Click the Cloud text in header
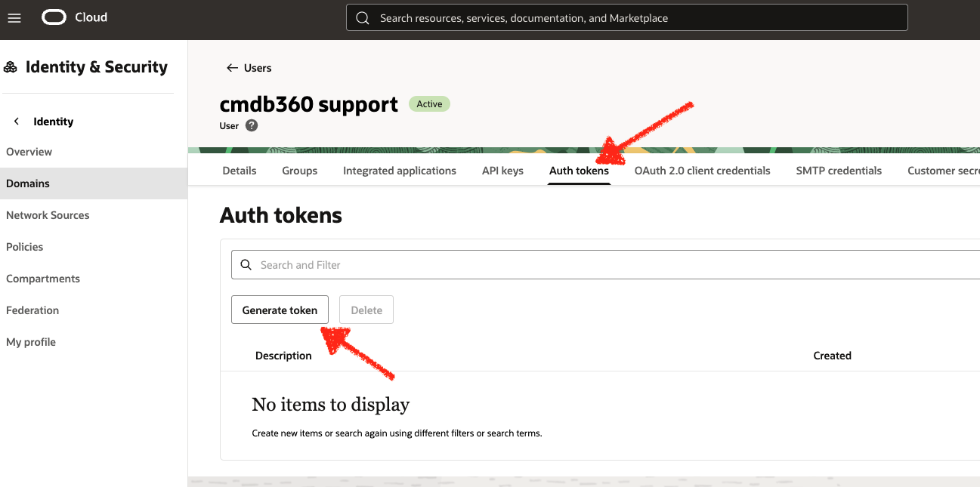 [x=91, y=17]
